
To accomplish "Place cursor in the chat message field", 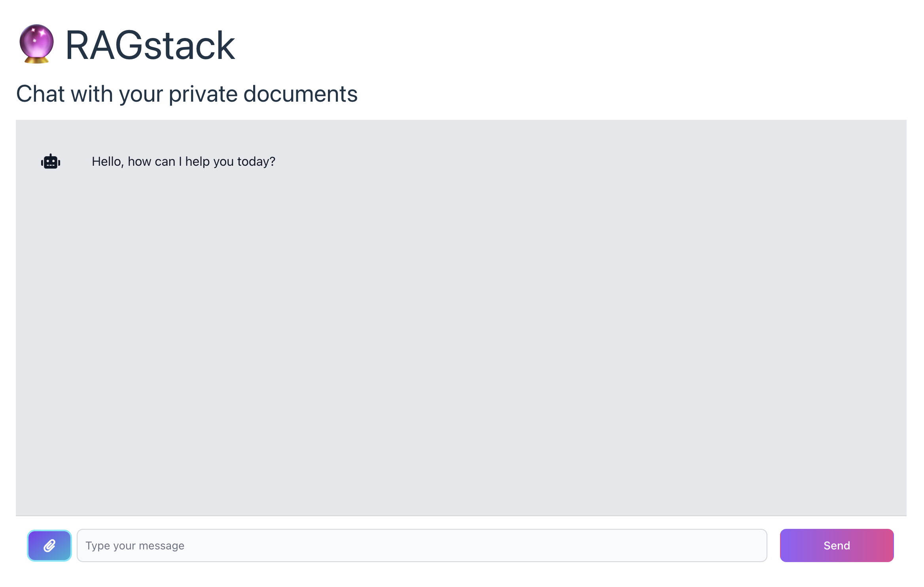I will click(x=422, y=545).
